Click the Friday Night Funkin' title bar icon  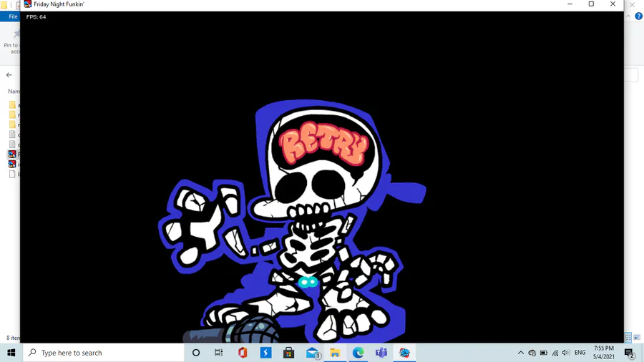27,4
